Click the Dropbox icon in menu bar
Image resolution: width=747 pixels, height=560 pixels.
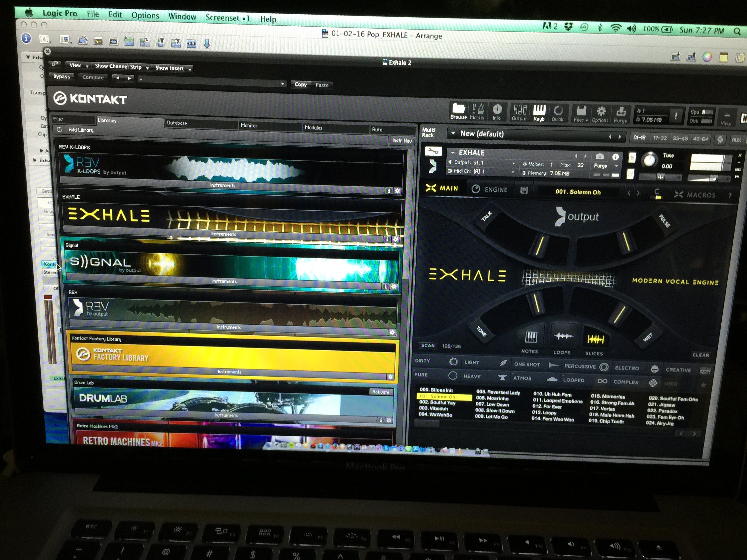(569, 27)
